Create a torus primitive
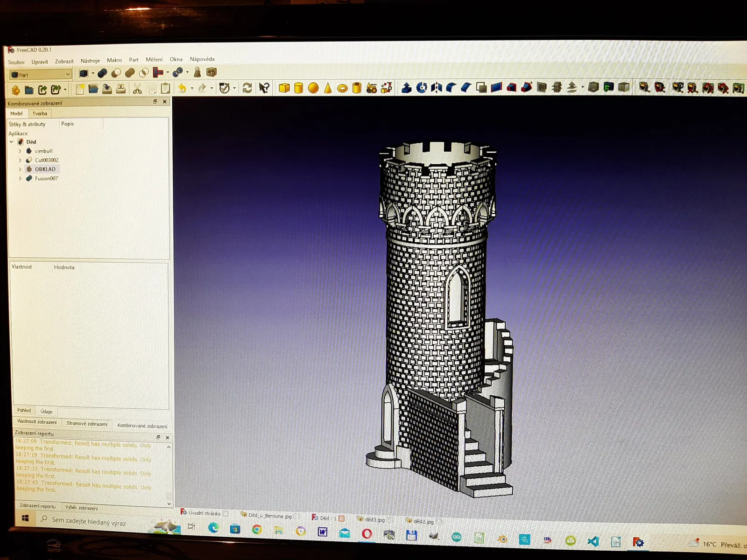This screenshot has width=747, height=560. [x=342, y=88]
